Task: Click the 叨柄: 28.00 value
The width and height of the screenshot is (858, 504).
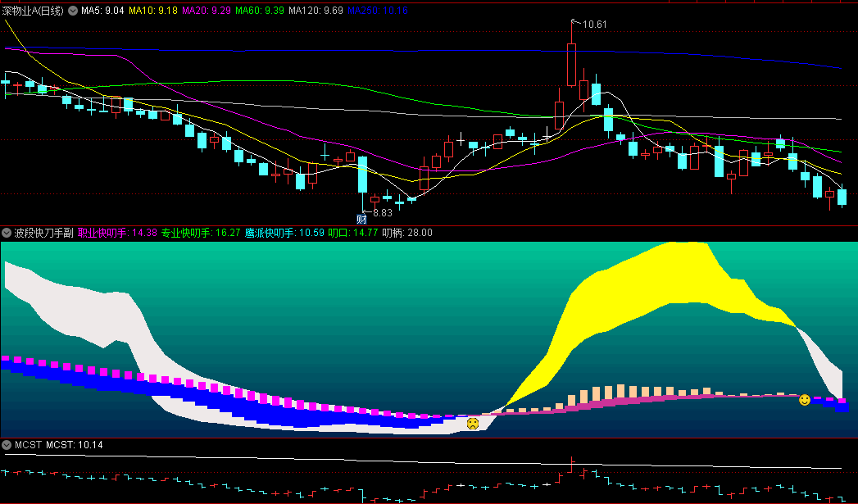Action: coord(407,233)
